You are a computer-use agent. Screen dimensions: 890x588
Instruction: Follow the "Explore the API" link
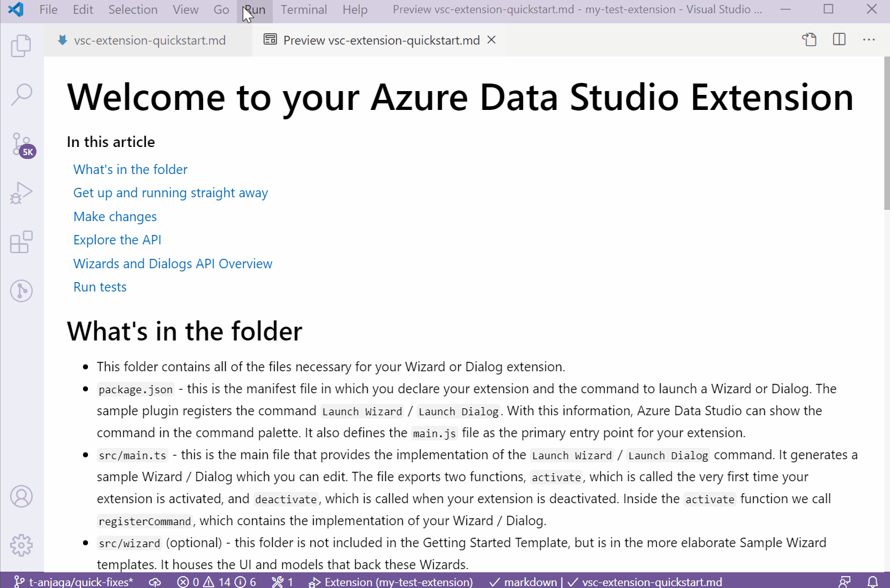tap(117, 240)
